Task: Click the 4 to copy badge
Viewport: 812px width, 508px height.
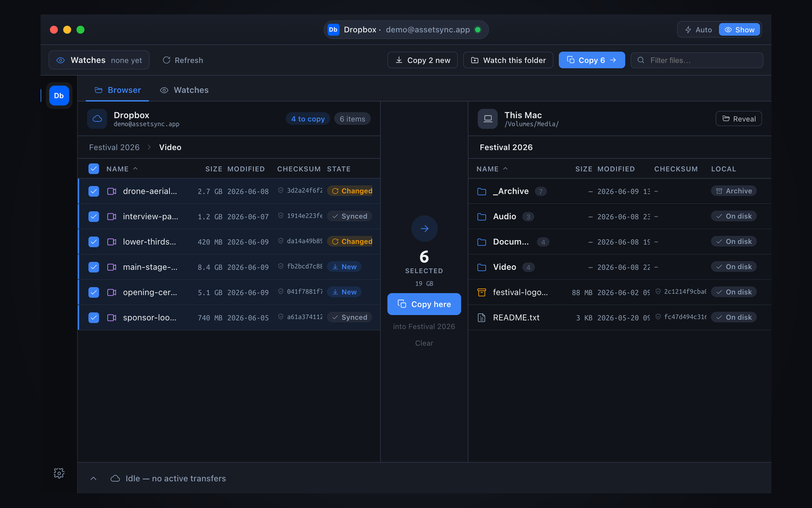Action: [308, 119]
